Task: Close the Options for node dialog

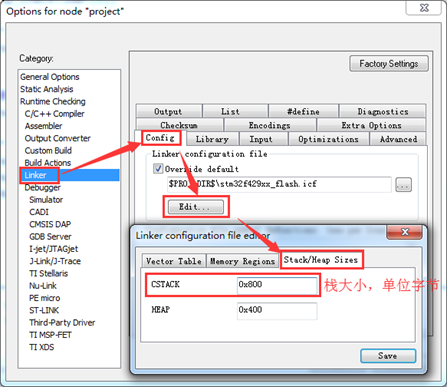Action: click(424, 8)
